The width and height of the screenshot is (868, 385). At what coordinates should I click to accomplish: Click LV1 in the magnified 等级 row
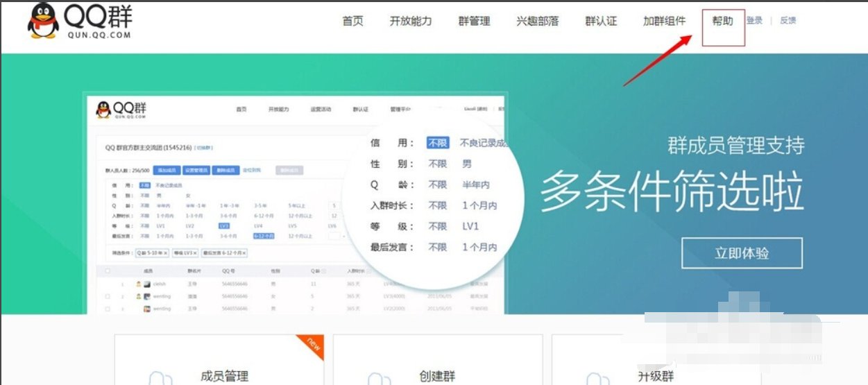coord(471,226)
